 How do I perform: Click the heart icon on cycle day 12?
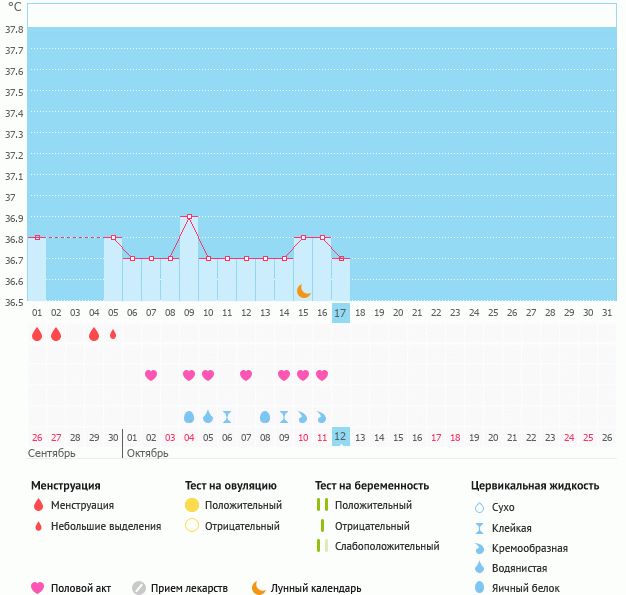246,375
